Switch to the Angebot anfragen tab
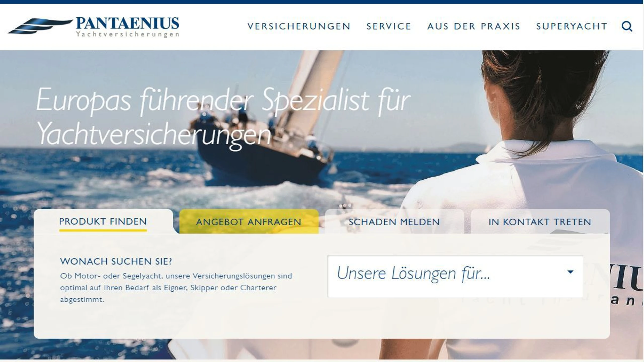 (x=249, y=221)
